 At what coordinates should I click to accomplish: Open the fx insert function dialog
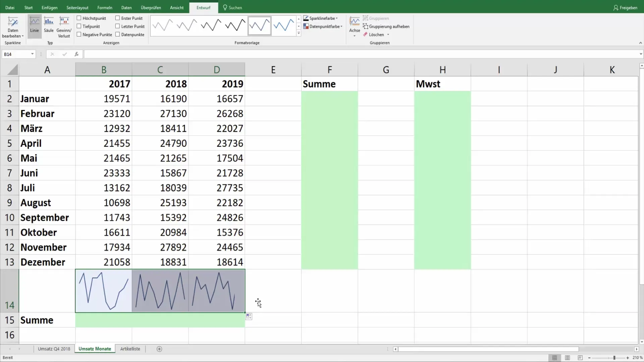click(x=76, y=54)
